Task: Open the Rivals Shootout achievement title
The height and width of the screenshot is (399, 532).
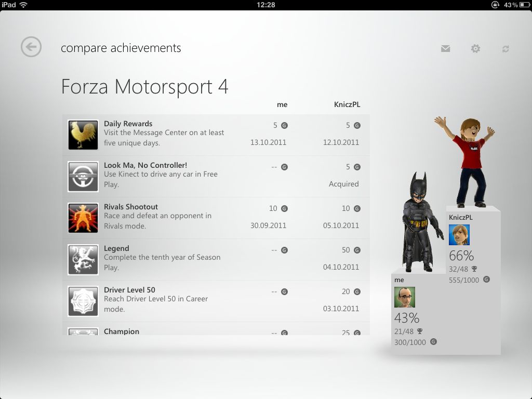Action: [x=130, y=207]
